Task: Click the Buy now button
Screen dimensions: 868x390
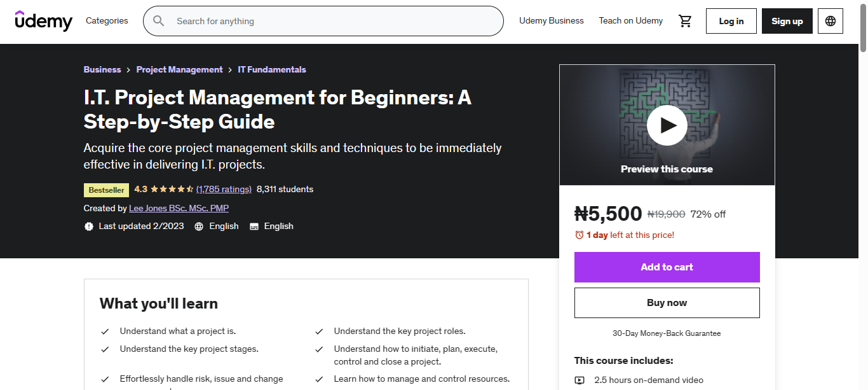Action: [x=667, y=303]
